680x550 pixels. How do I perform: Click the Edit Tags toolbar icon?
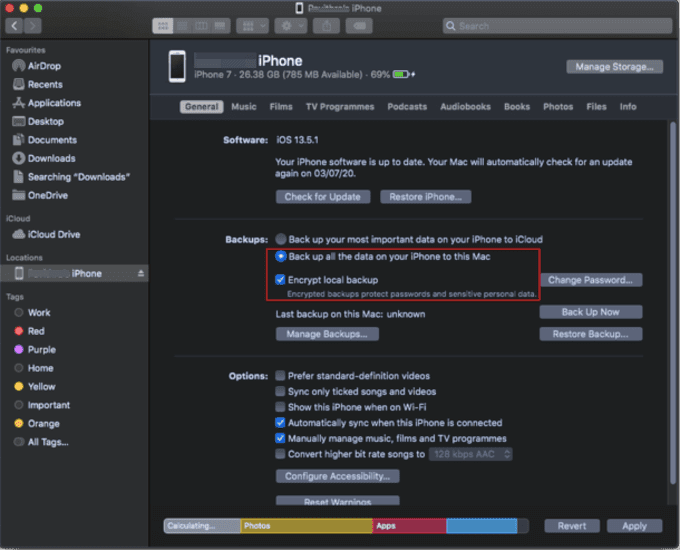click(x=359, y=26)
